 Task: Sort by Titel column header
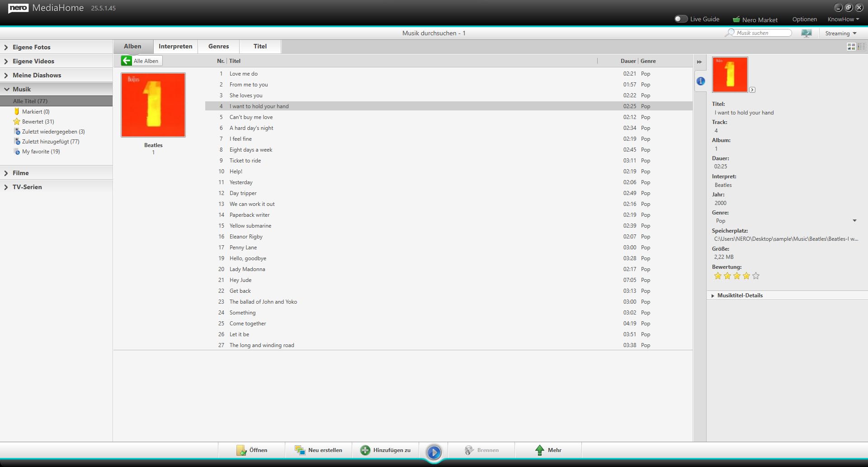coord(235,61)
